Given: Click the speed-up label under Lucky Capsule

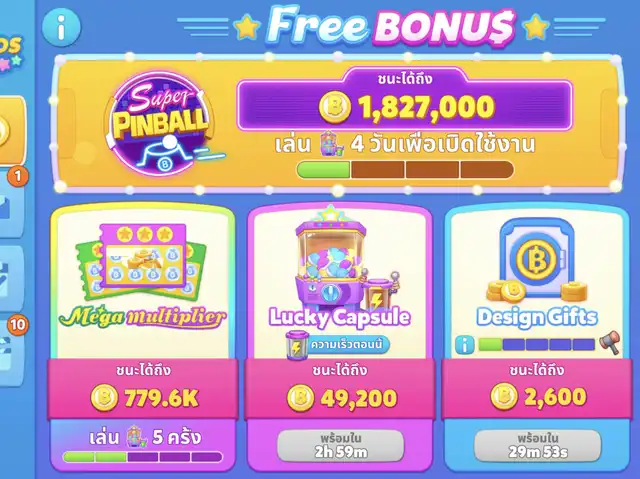Looking at the screenshot, I should [347, 344].
